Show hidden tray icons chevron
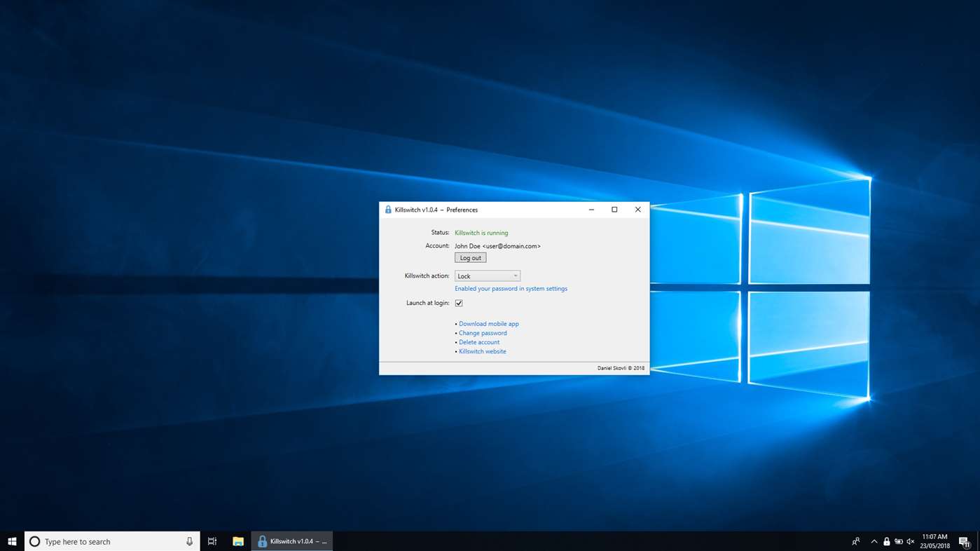 pos(874,542)
